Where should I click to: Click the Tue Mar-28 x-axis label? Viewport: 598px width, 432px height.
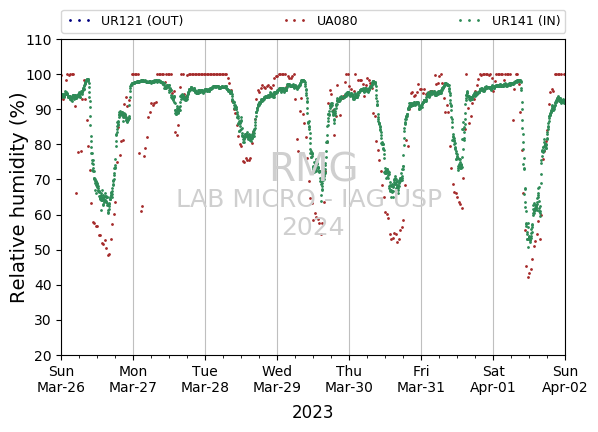point(205,379)
